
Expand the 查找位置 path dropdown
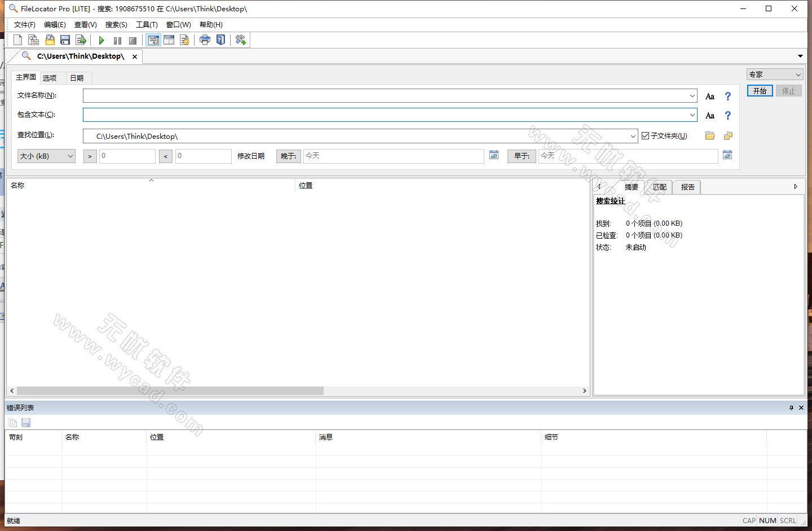(x=633, y=136)
